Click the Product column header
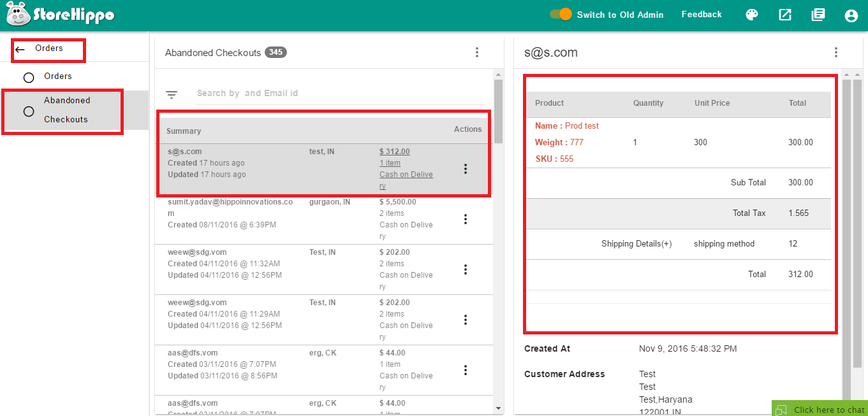 tap(550, 103)
